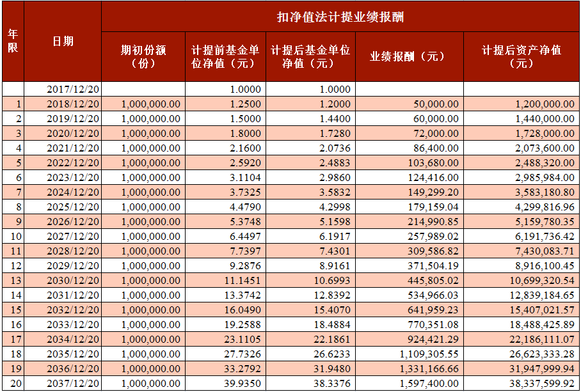Select asset value 7,430,083.71
Screen dimensions: 581x392
(521, 251)
